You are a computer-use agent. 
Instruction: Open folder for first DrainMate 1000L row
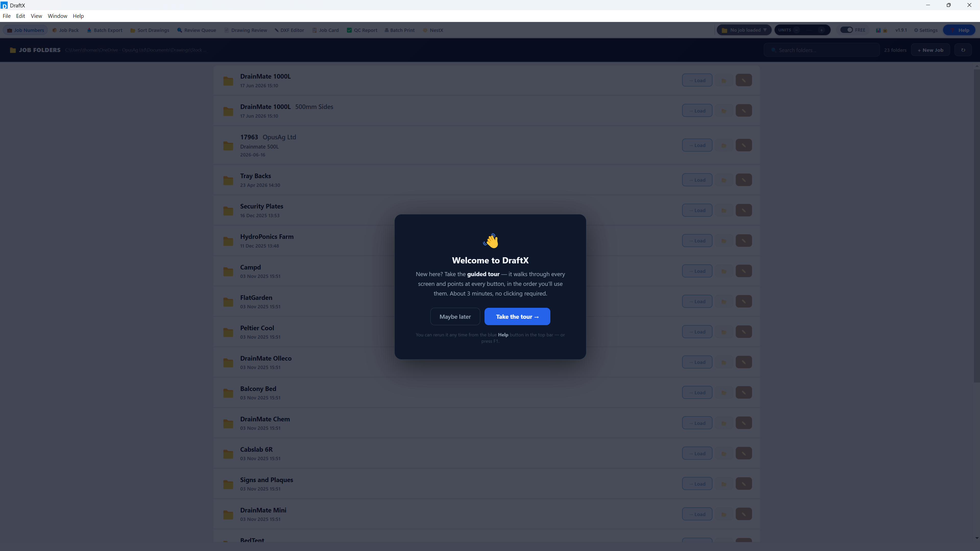pyautogui.click(x=724, y=80)
